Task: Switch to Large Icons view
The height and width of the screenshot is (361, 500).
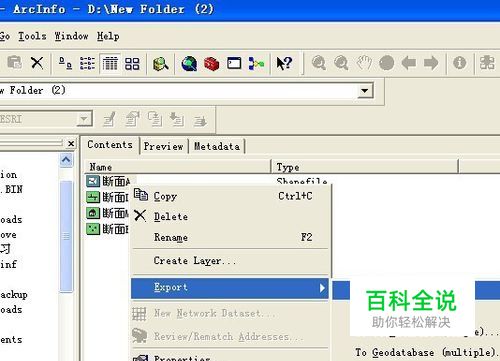Action: pyautogui.click(x=65, y=63)
